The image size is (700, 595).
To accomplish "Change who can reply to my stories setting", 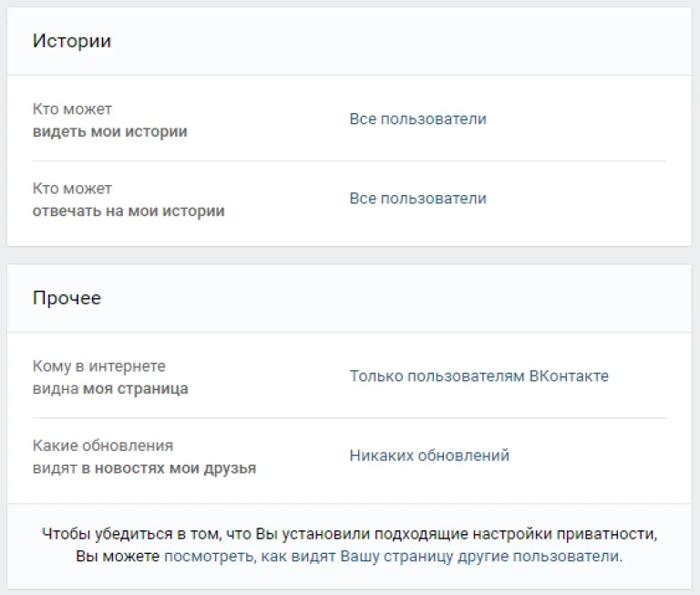I will [x=417, y=199].
